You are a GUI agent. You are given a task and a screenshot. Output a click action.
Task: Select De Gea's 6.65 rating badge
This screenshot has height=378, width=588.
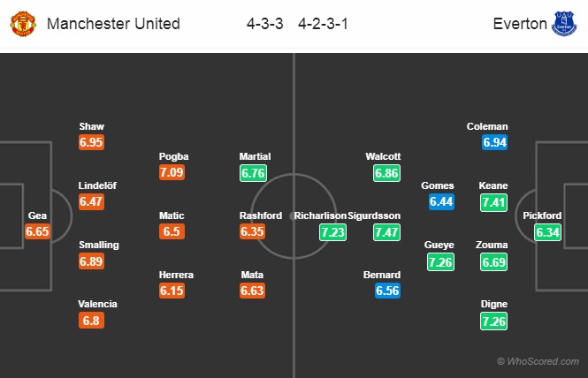tap(37, 231)
